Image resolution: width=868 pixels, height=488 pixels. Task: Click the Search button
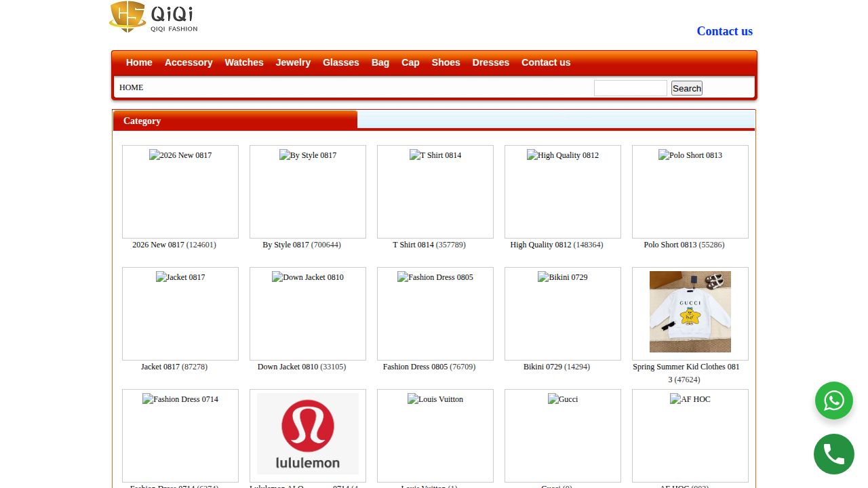point(687,88)
